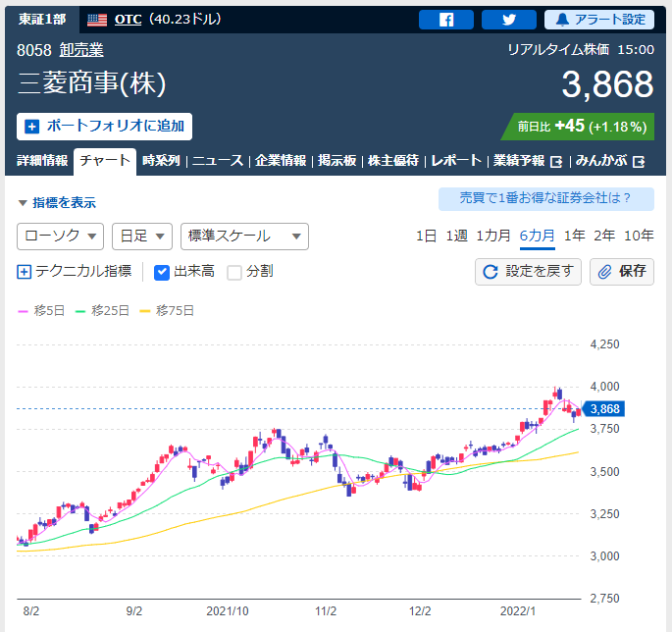Click paperclip icon in 保存 button
Image resolution: width=672 pixels, height=632 pixels.
pos(604,272)
